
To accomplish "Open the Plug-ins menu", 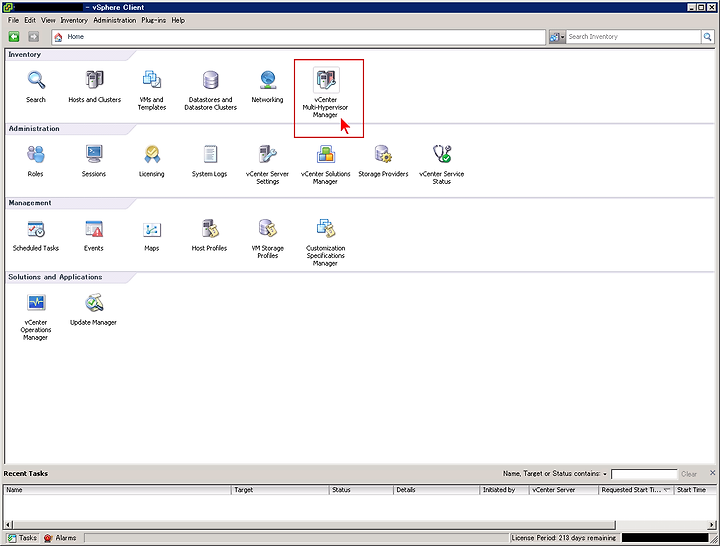I will click(154, 20).
